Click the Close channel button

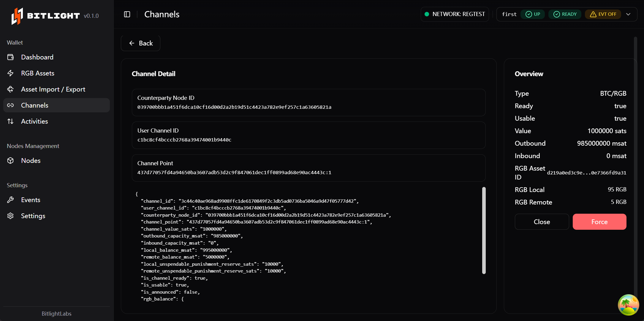pos(542,222)
